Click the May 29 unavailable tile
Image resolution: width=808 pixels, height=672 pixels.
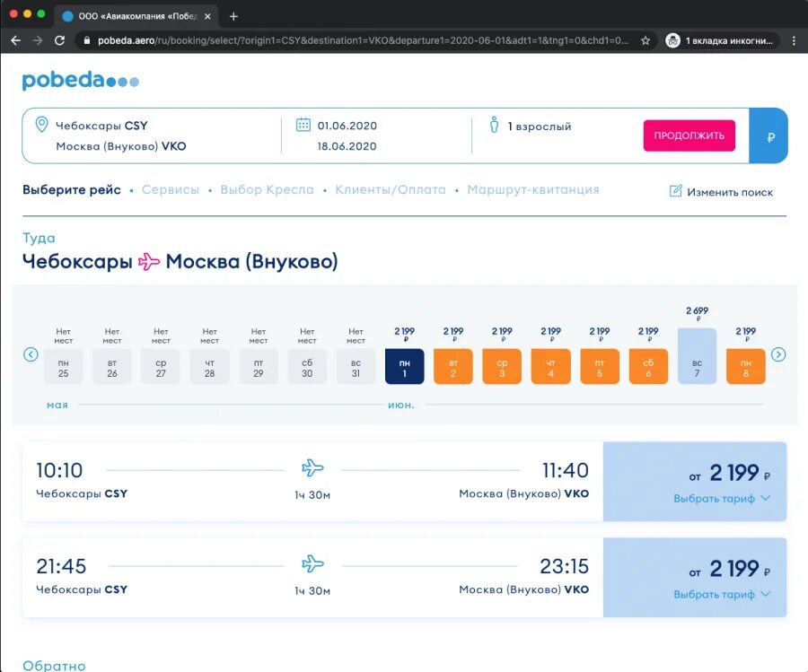pyautogui.click(x=259, y=367)
